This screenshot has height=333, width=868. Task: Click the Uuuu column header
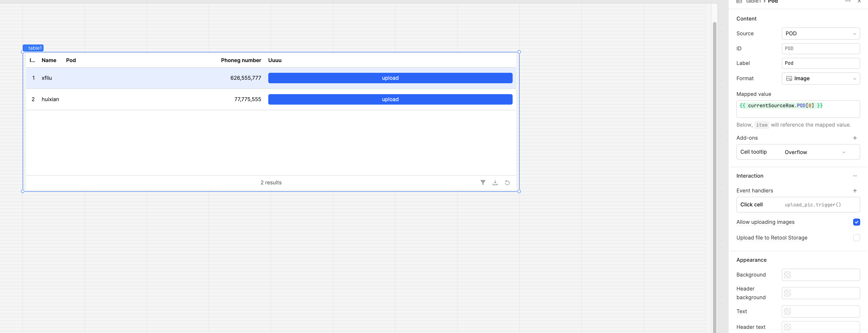tap(275, 60)
